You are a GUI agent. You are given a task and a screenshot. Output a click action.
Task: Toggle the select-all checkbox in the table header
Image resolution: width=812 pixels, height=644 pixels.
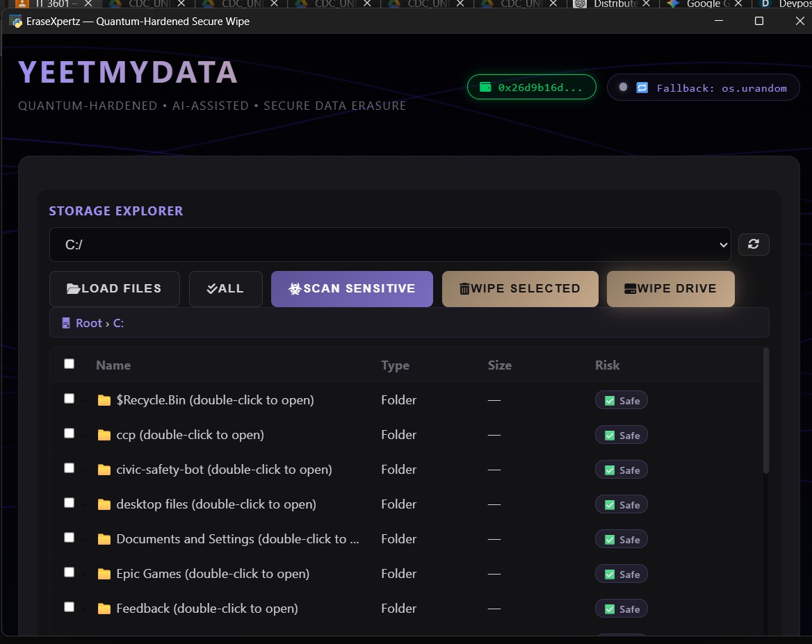coord(69,364)
